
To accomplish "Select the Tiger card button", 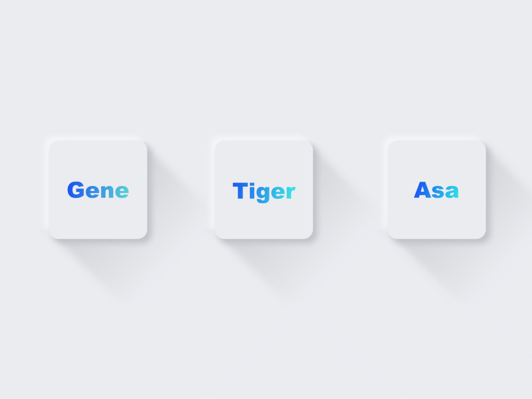I will tap(264, 190).
